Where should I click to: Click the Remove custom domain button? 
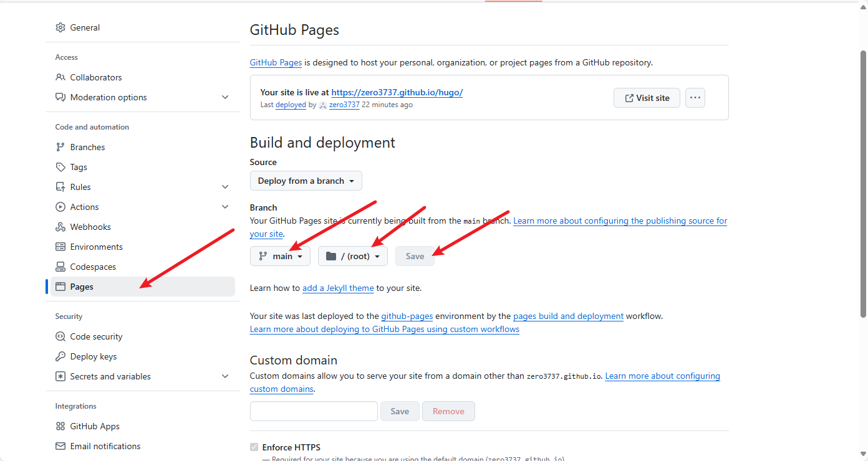(448, 411)
